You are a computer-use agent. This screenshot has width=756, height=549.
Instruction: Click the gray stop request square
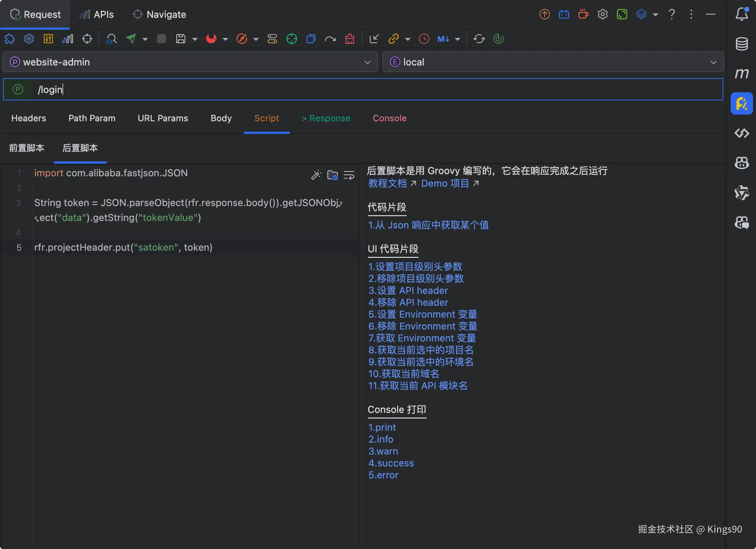[x=161, y=39]
